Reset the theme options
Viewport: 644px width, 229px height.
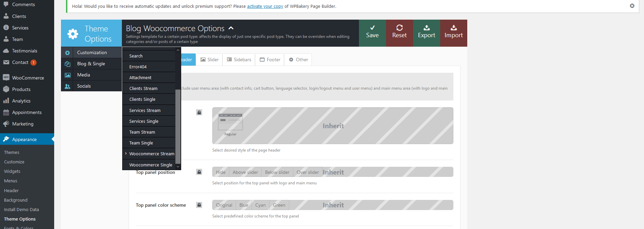tap(400, 33)
